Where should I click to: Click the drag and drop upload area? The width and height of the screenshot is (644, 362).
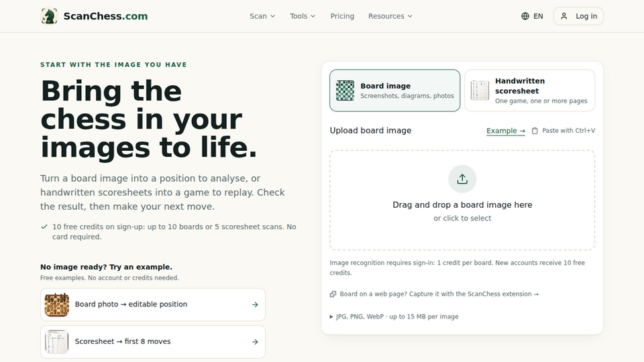462,200
